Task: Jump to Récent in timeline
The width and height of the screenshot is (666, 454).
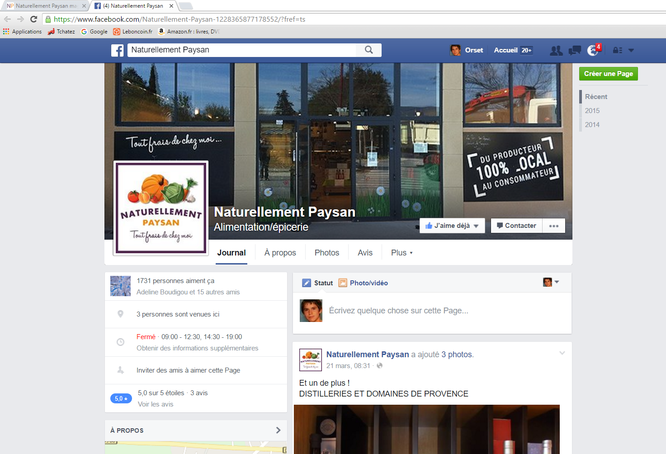Action: [596, 97]
